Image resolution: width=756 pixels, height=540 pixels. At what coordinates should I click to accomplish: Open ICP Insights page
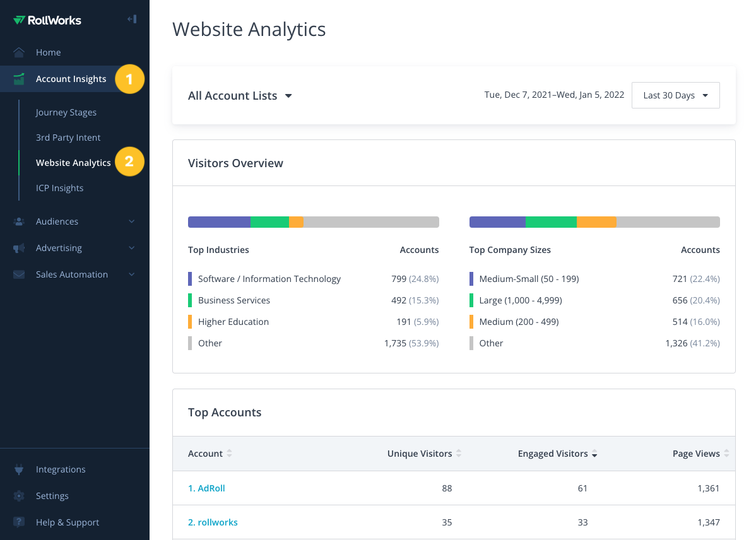click(59, 188)
